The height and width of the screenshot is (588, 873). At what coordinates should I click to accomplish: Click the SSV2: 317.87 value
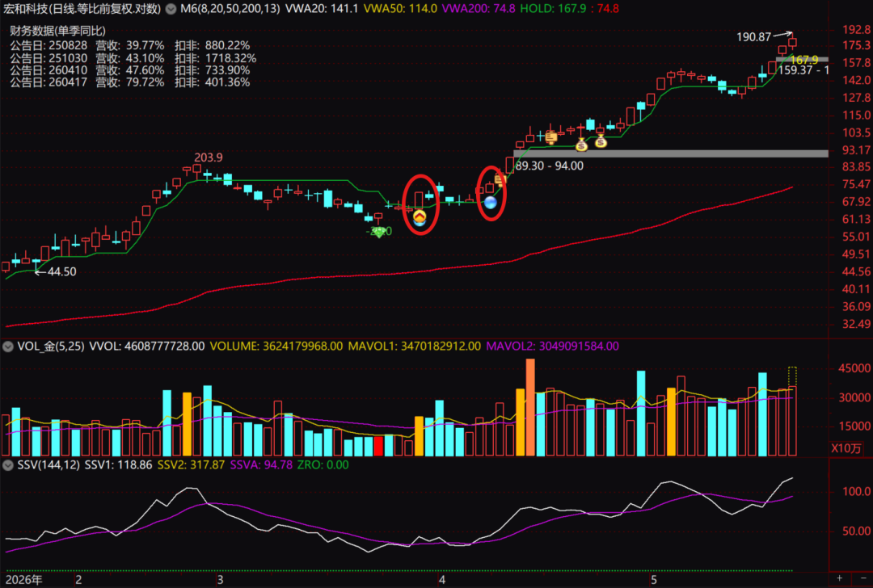click(191, 465)
